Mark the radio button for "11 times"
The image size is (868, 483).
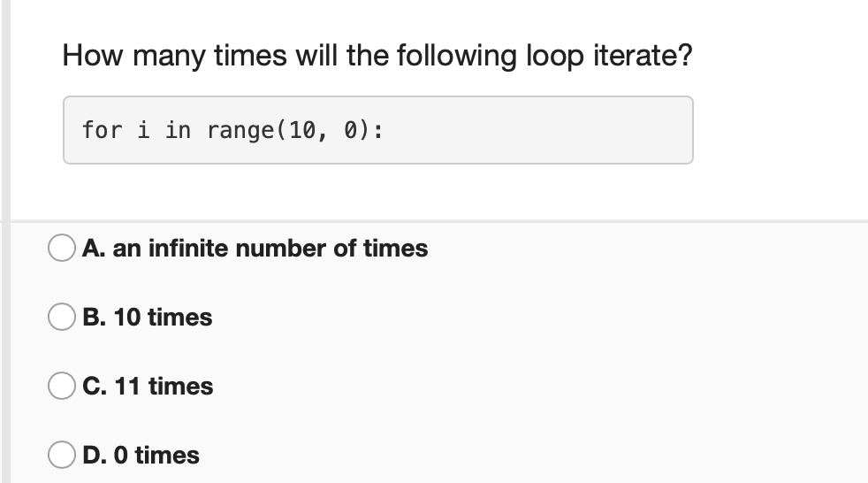coord(62,386)
